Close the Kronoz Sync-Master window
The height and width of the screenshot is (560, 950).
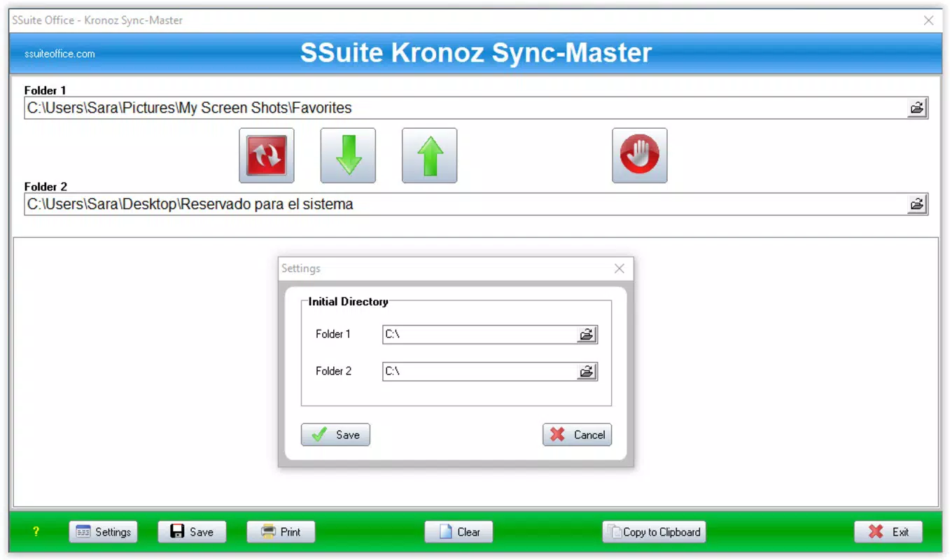point(928,20)
